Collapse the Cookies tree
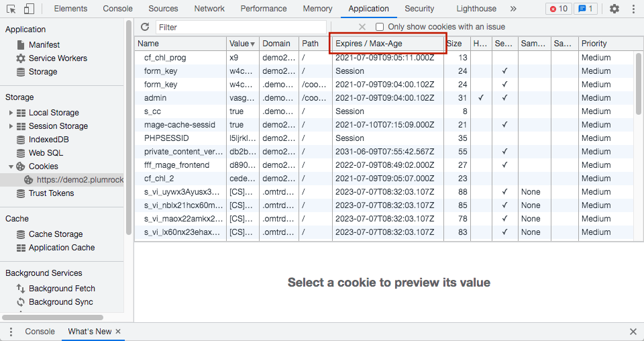This screenshot has height=341, width=644. pos(11,166)
